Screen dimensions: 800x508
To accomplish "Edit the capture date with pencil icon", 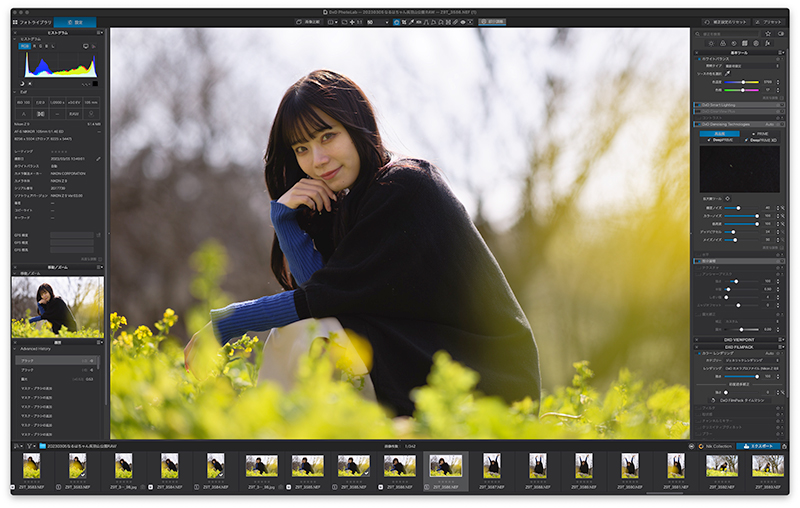I will pyautogui.click(x=98, y=159).
